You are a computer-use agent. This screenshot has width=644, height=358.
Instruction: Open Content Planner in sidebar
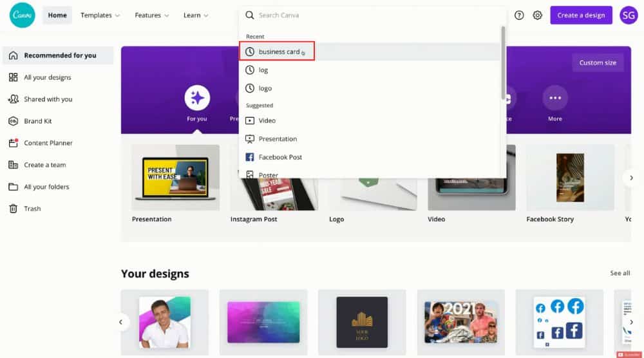pos(58,143)
